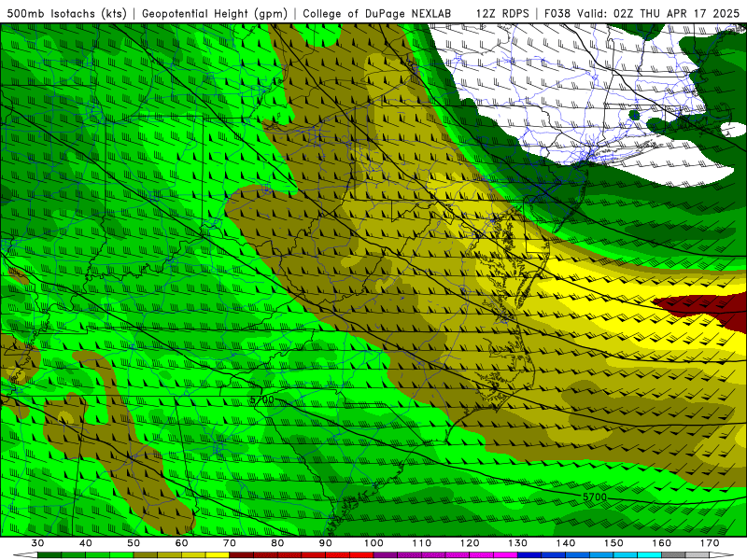Click the colorbar value 70
747x560 pixels.
tap(230, 543)
